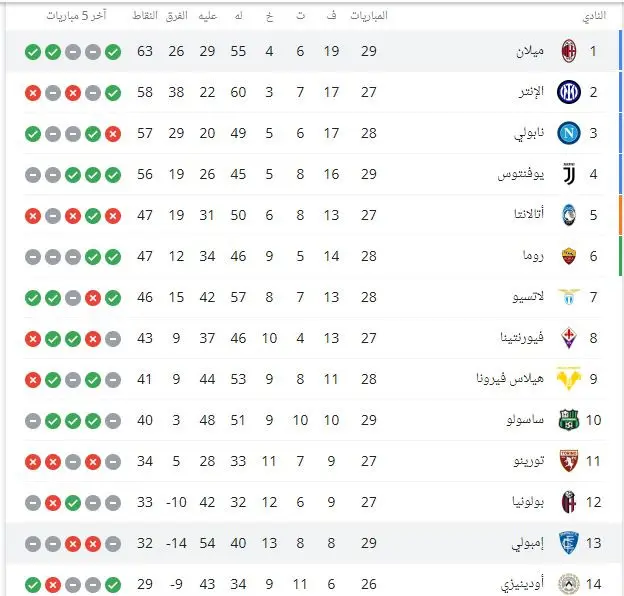Screen dimensions: 624x596
Task: Open the هيلاس فيرونا team link
Action: click(510, 378)
